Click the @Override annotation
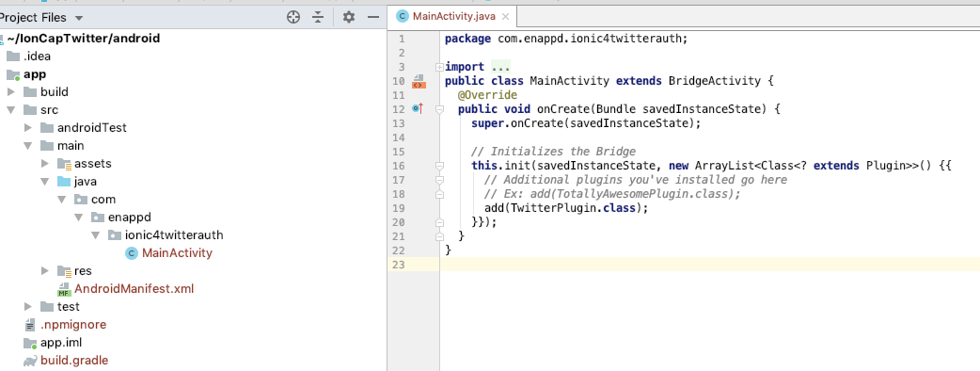Viewport: 980px width, 371px height. tap(487, 95)
